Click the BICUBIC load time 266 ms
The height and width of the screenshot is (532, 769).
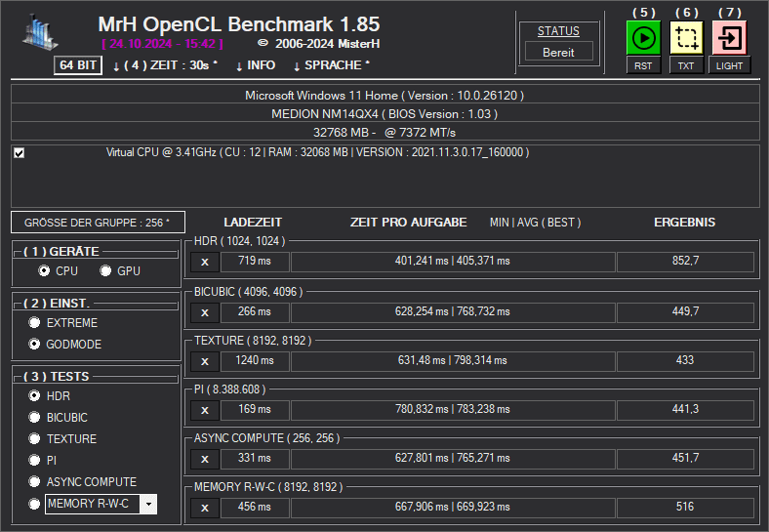255,311
